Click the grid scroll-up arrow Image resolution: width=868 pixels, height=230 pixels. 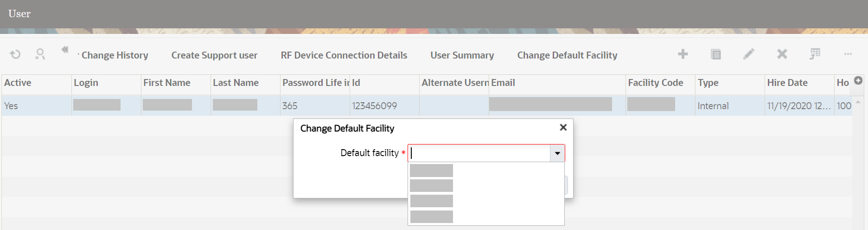(x=858, y=102)
